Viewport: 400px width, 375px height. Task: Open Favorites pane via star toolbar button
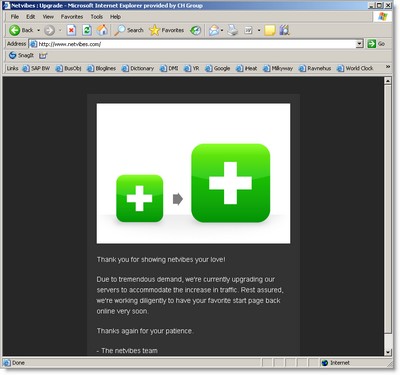coord(166,30)
